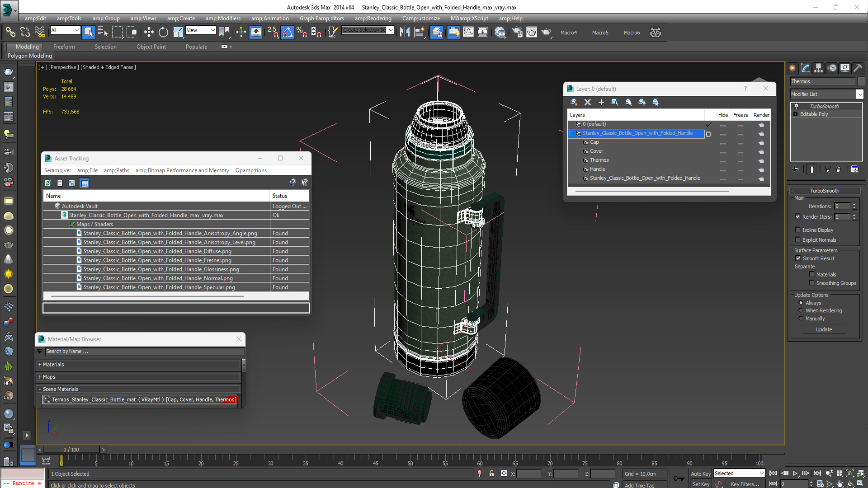Open the Hierarchy command panel tab
The height and width of the screenshot is (488, 868).
pyautogui.click(x=819, y=68)
